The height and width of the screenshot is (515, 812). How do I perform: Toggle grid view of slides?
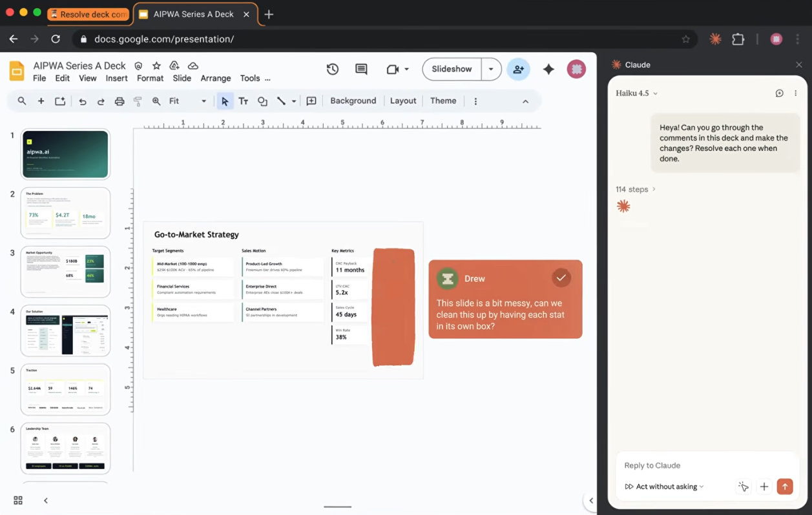click(18, 500)
